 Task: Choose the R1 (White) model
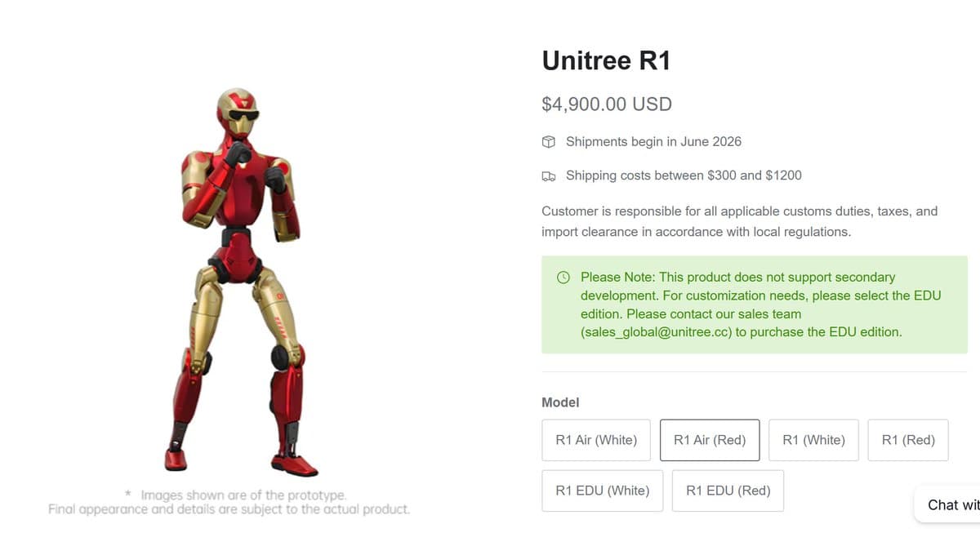813,440
